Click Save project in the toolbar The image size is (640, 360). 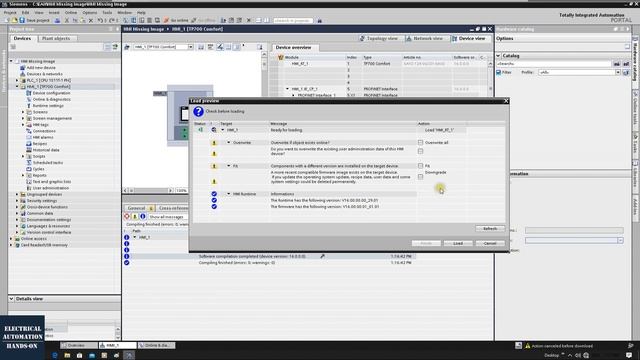click(x=34, y=20)
